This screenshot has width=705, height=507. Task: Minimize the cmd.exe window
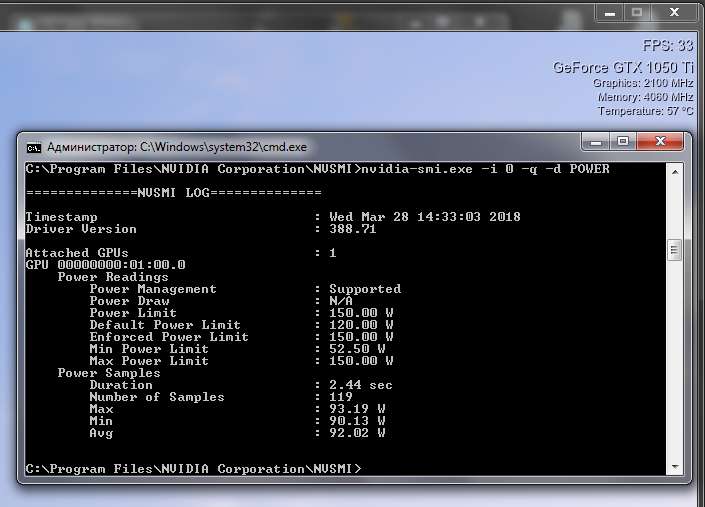point(596,142)
